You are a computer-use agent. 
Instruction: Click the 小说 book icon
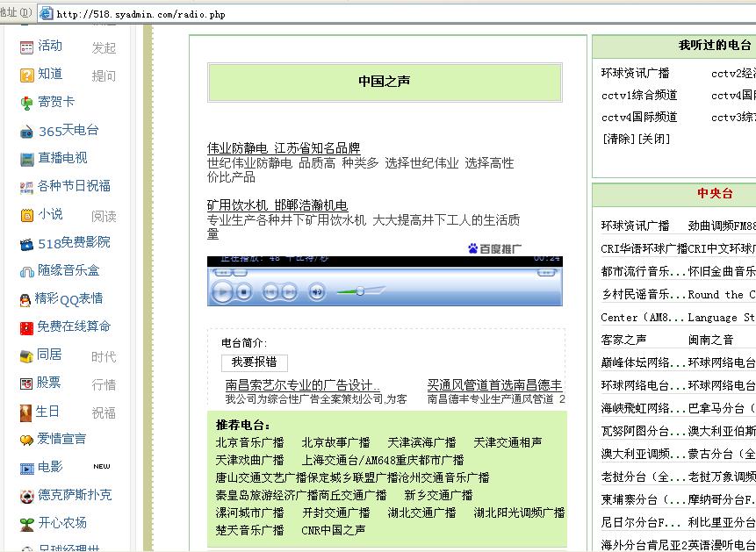click(x=26, y=215)
